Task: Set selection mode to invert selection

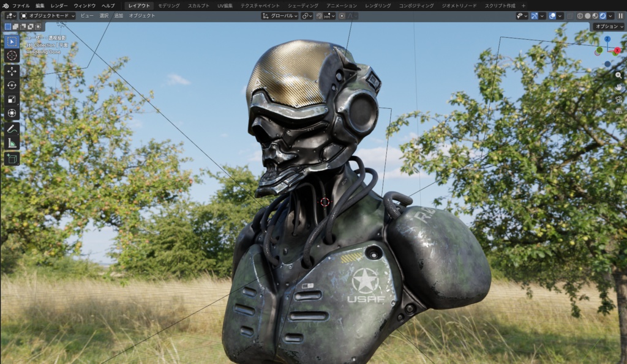Action: (31, 26)
